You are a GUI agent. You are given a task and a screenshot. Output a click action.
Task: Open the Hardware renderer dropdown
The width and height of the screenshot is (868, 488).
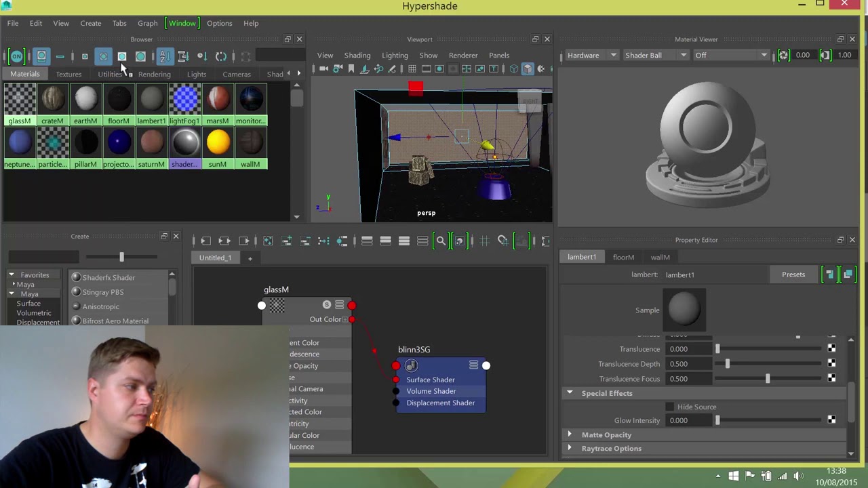click(591, 55)
